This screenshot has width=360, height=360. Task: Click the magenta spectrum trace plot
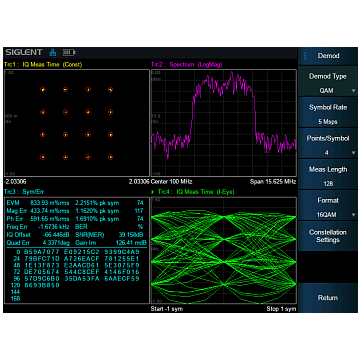pyautogui.click(x=224, y=123)
